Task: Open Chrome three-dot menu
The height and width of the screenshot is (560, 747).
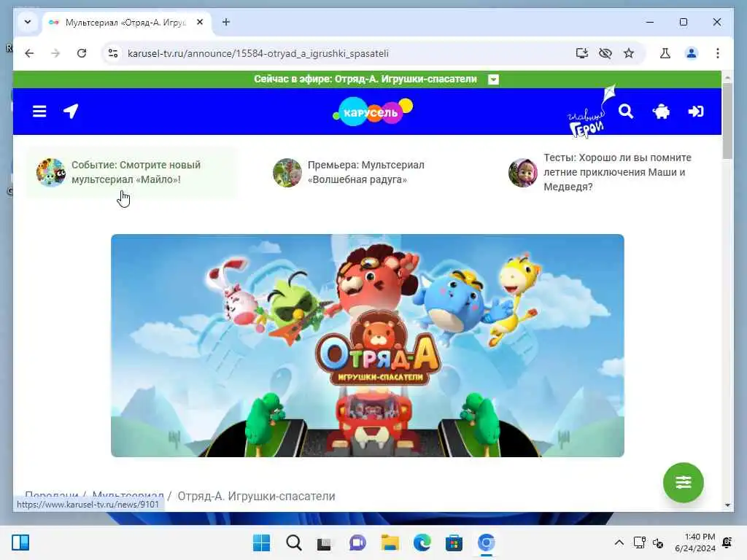Action: (718, 53)
